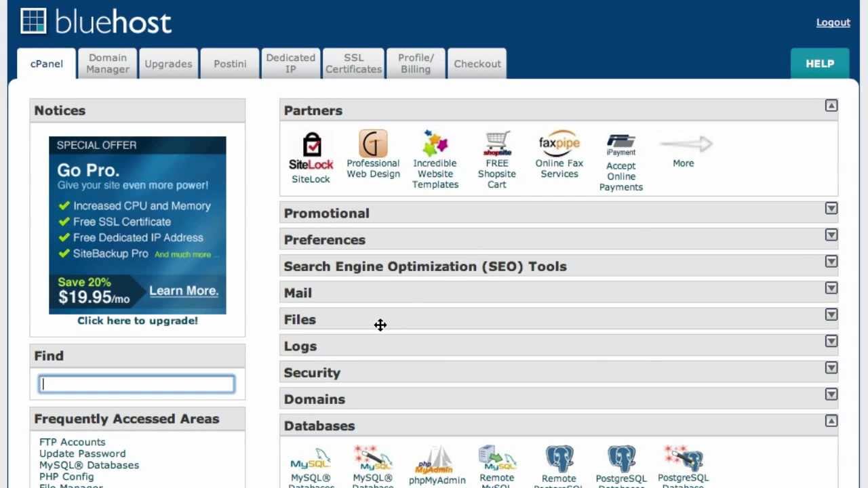The width and height of the screenshot is (868, 488).
Task: Open MySQL Database Wizard icon
Action: tap(373, 459)
